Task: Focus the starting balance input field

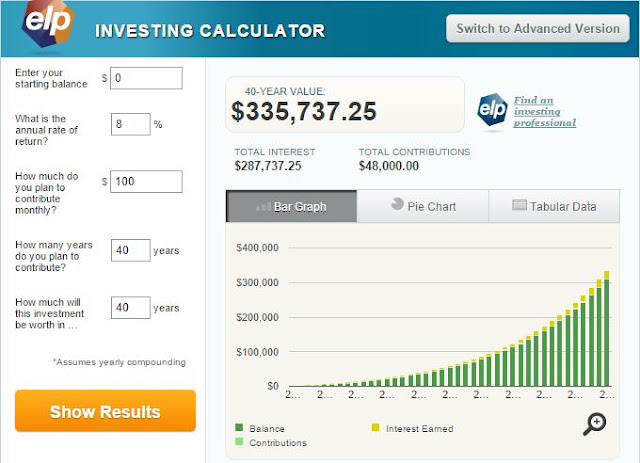Action: (x=146, y=78)
